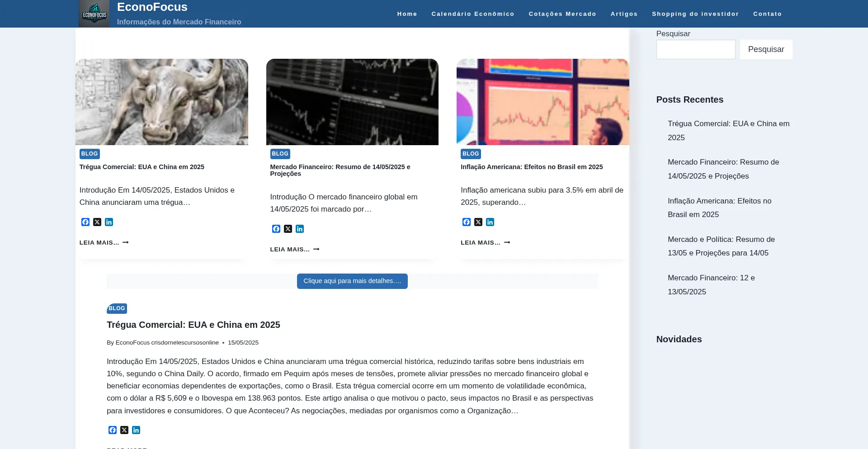Viewport: 868px width, 449px height.
Task: Click 'Clique aqui para mais detalhes' button
Action: [x=352, y=281]
